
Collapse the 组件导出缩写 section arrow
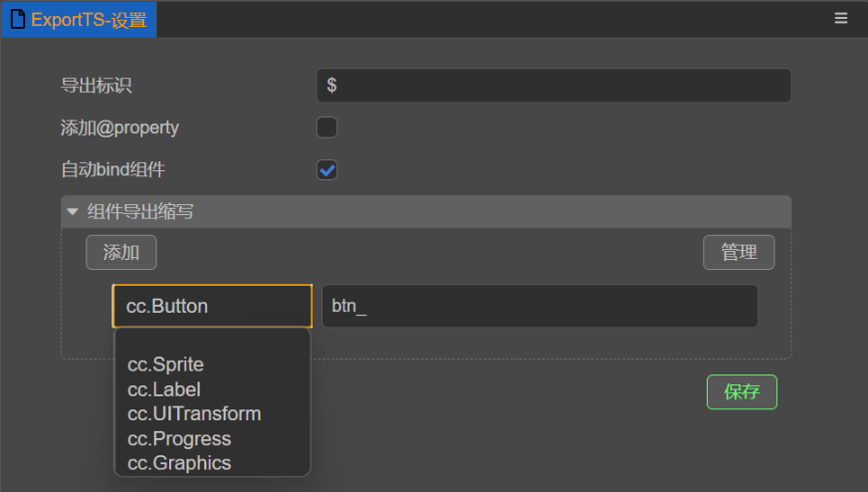pos(73,211)
